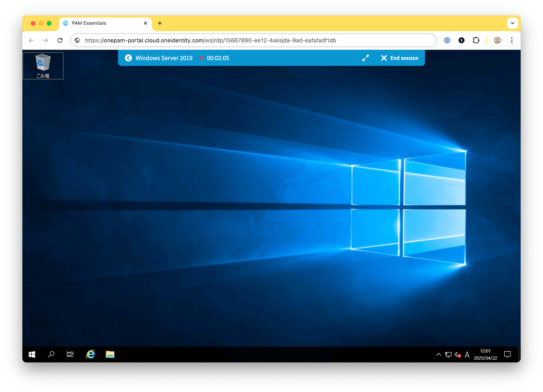Expand the tab search dropdown

(x=512, y=23)
